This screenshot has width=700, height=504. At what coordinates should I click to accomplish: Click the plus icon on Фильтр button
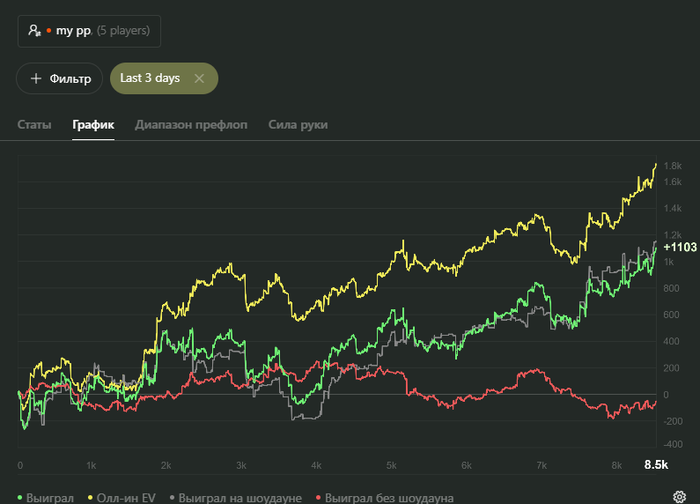(x=37, y=78)
